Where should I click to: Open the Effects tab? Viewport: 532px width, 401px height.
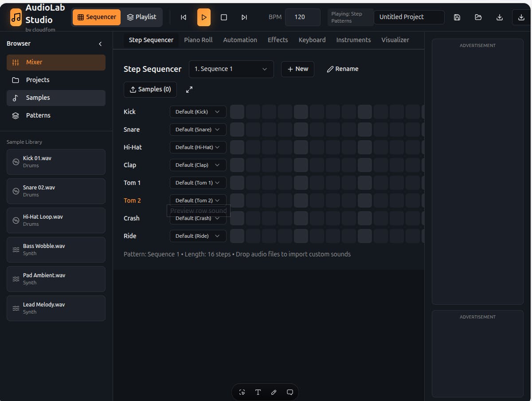pyautogui.click(x=278, y=40)
